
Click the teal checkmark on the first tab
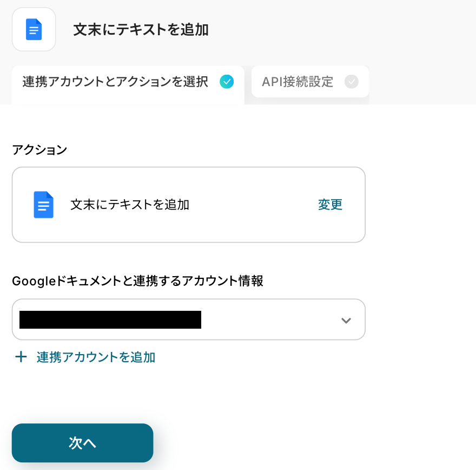pos(227,82)
